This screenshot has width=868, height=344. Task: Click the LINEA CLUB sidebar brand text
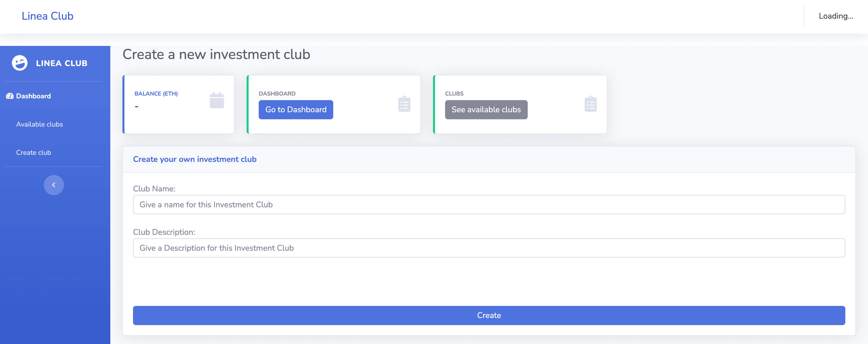pos(62,63)
